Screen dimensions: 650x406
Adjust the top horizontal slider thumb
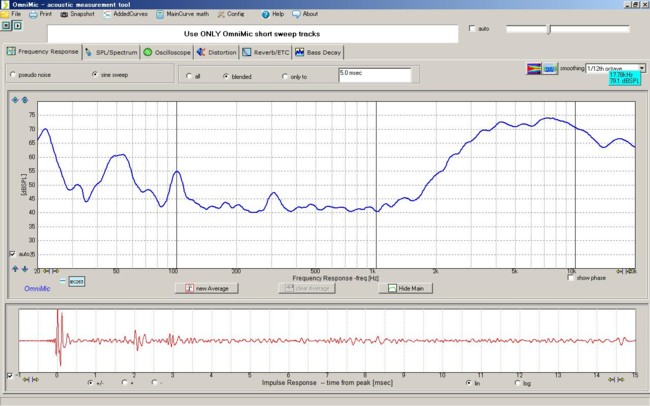pos(549,29)
